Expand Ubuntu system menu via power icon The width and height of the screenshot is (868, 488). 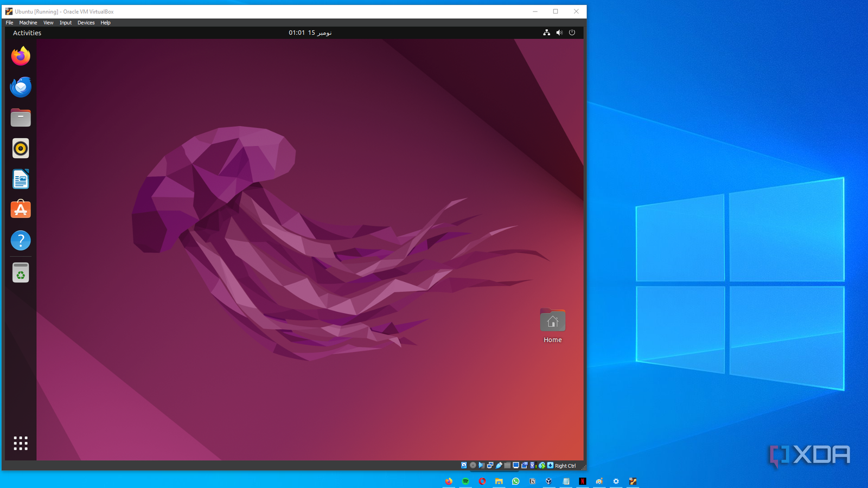coord(572,33)
